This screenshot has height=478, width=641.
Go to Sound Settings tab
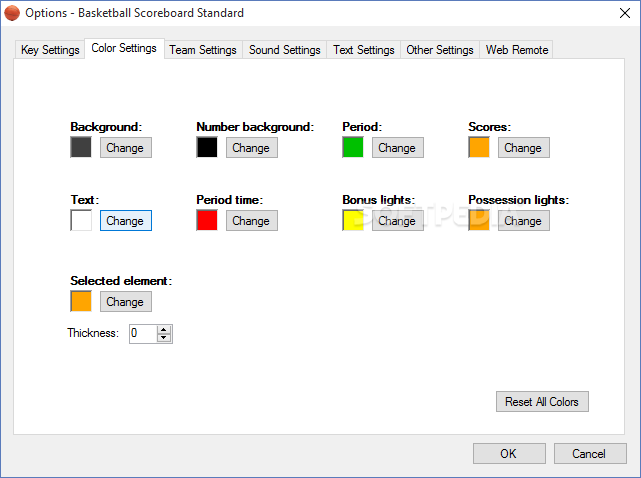[285, 50]
